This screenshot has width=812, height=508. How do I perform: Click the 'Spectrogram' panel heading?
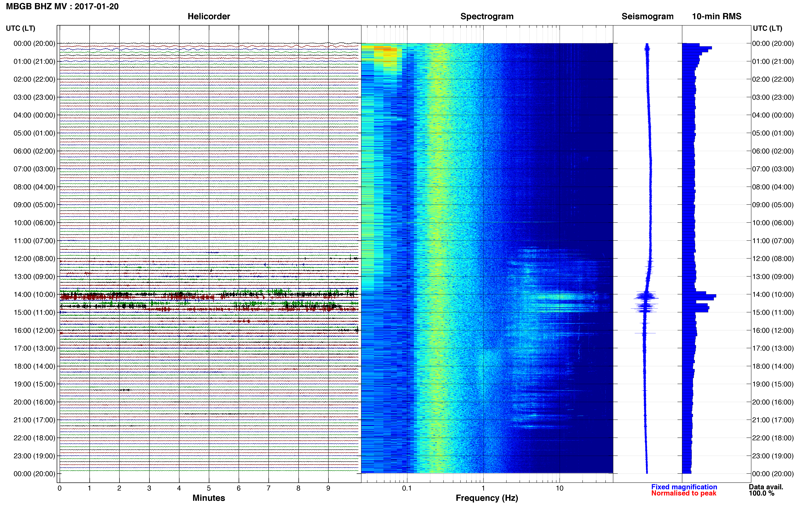pyautogui.click(x=487, y=16)
